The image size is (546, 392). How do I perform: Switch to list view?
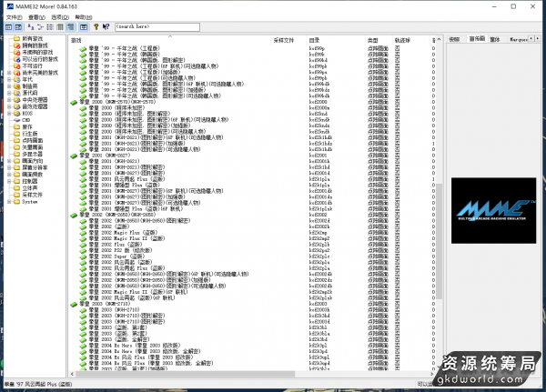tap(50, 26)
